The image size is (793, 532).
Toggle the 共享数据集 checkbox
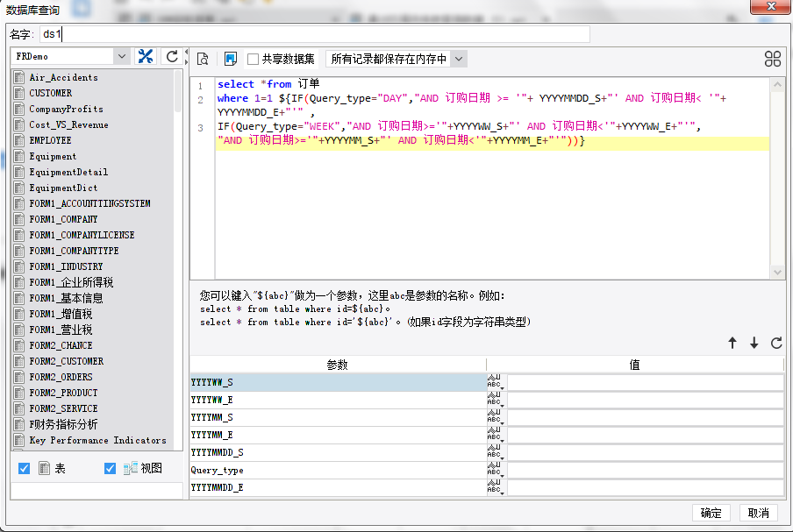(x=253, y=59)
